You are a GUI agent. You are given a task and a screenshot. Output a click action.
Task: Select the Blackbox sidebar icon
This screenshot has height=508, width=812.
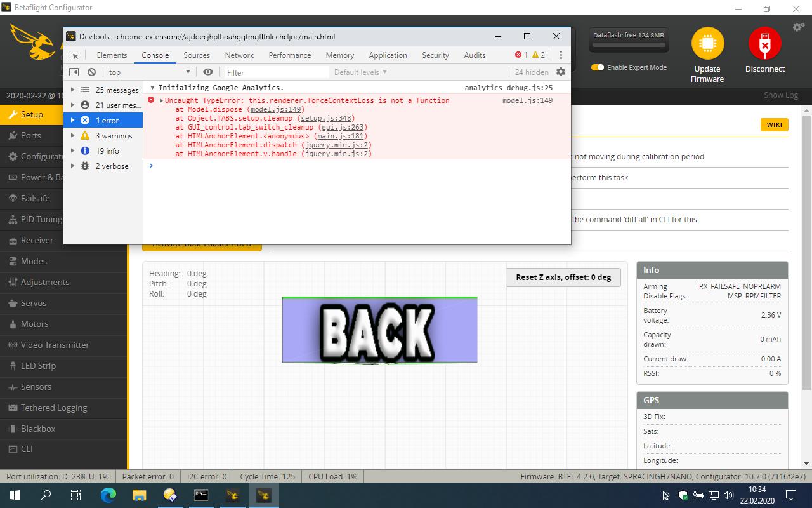[x=13, y=428]
